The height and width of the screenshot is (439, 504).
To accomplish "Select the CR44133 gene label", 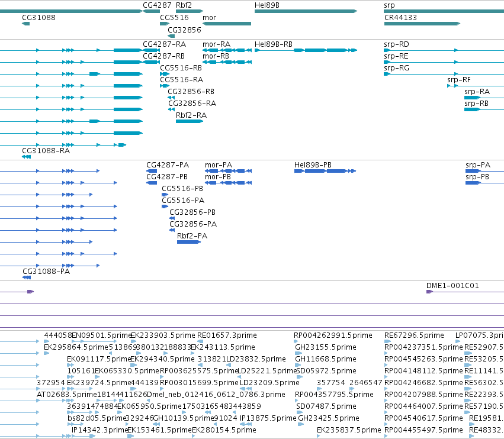I will [400, 17].
